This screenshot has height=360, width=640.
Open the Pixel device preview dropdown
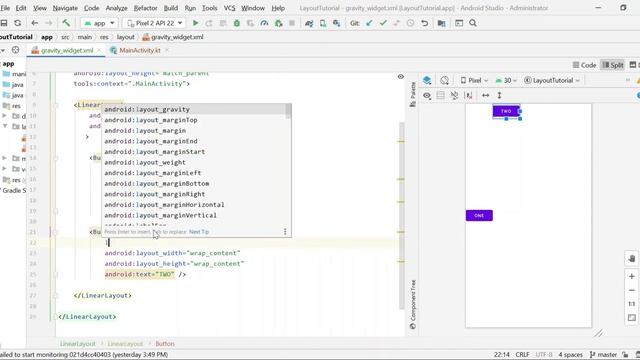click(474, 80)
